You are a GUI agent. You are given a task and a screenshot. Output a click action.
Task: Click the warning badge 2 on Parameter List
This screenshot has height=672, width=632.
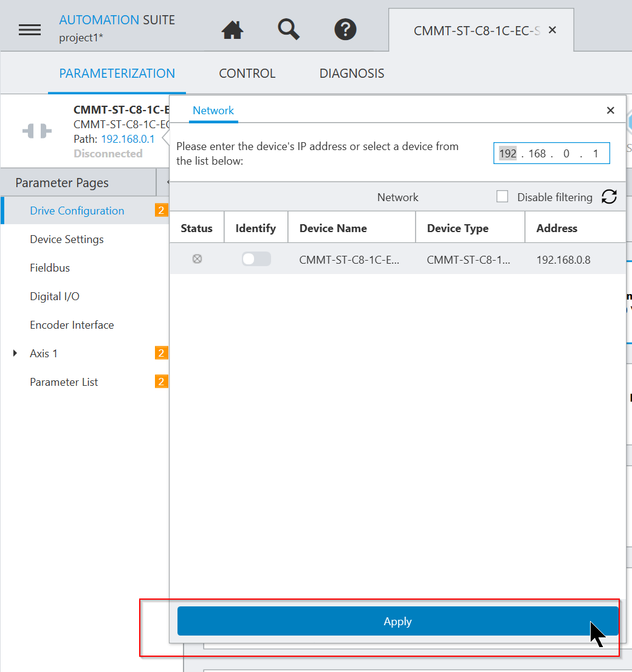(x=161, y=382)
